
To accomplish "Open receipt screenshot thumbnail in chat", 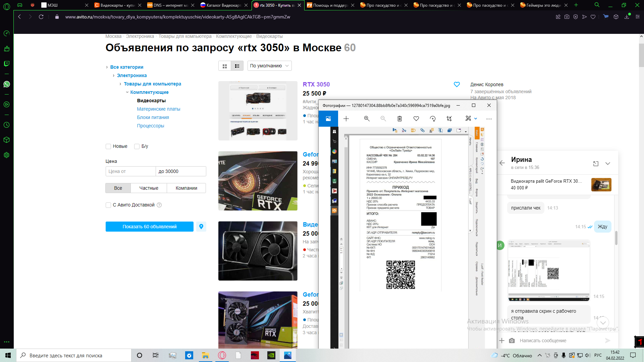I will click(549, 270).
